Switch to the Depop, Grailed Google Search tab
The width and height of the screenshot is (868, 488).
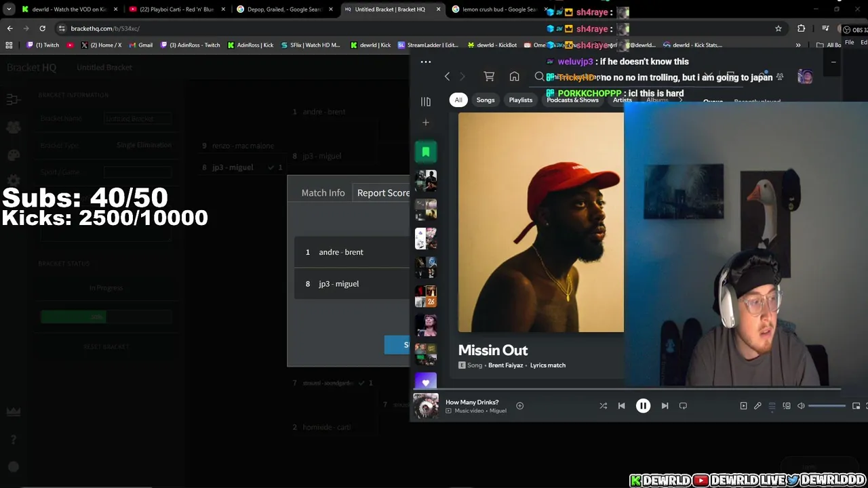click(284, 9)
